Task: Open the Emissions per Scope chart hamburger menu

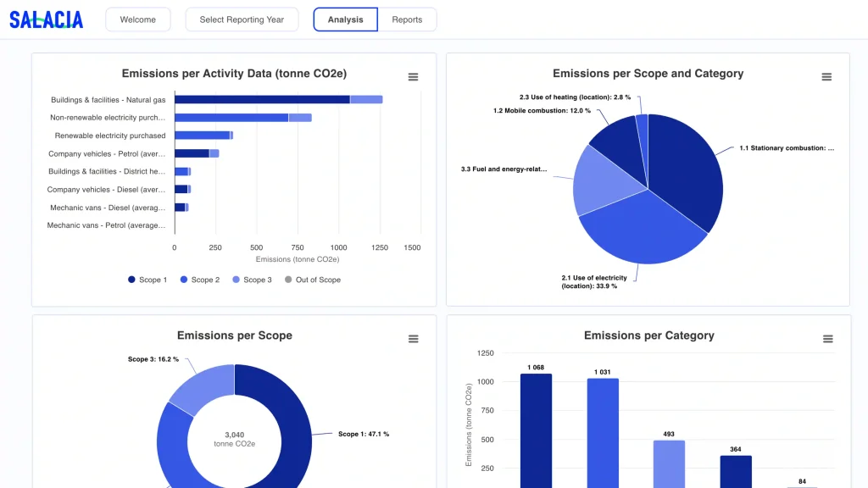Action: [x=414, y=339]
